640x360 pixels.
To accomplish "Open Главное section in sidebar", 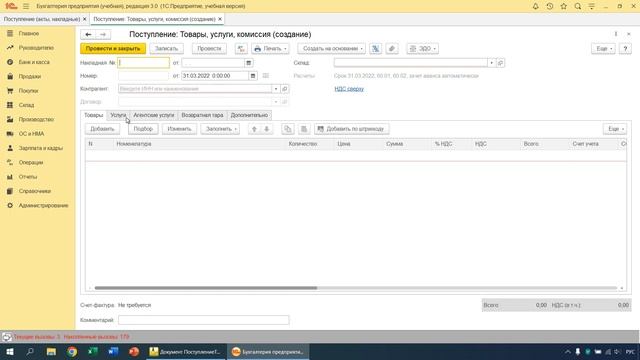I will tap(29, 33).
